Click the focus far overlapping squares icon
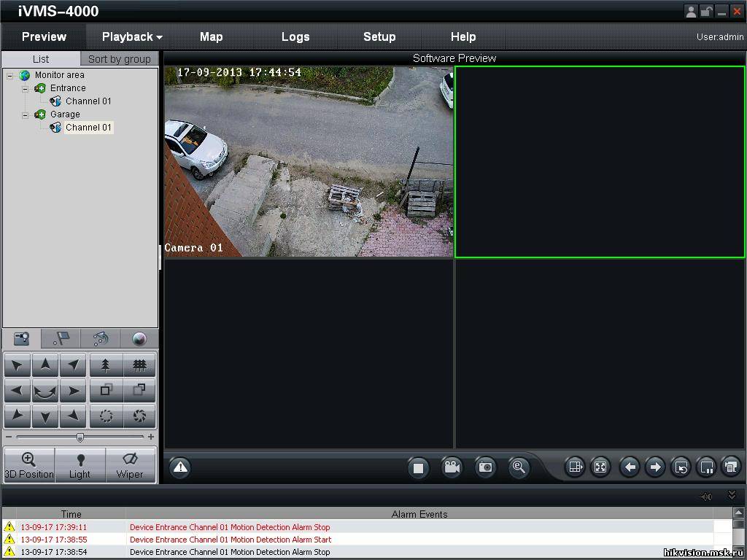This screenshot has width=747, height=560. point(139,391)
